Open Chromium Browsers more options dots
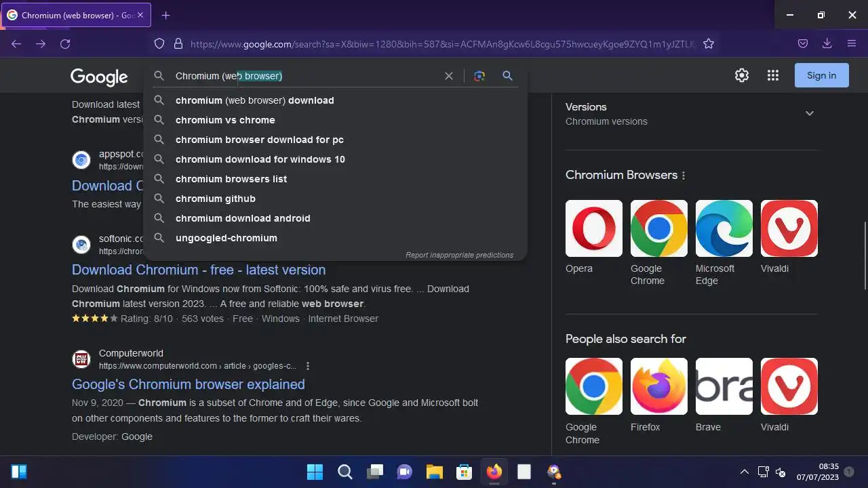Screen dimensions: 868x488 [684, 176]
